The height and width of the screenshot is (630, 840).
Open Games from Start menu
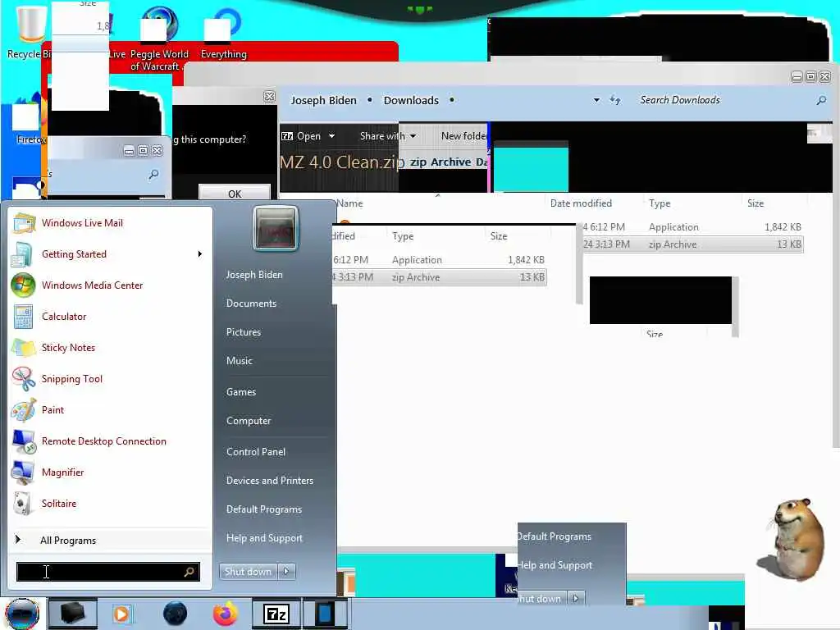pos(241,392)
